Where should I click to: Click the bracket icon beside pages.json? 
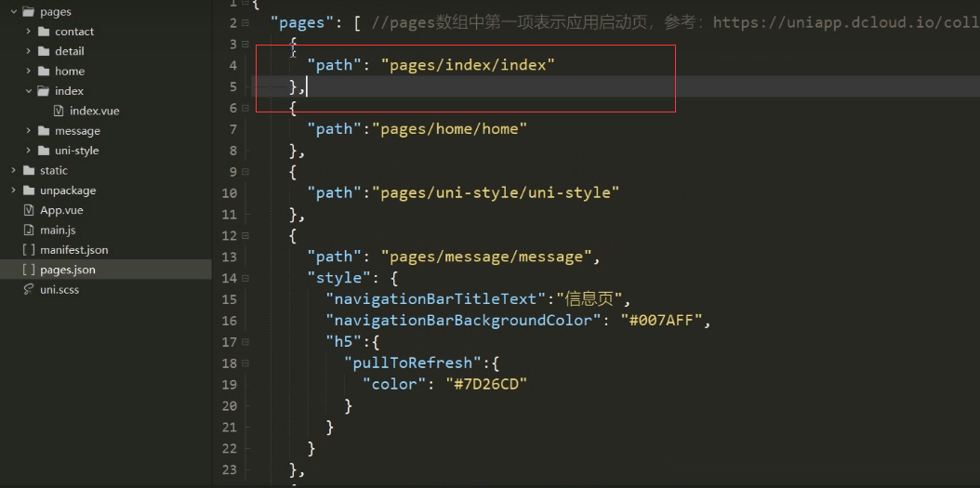pyautogui.click(x=28, y=270)
